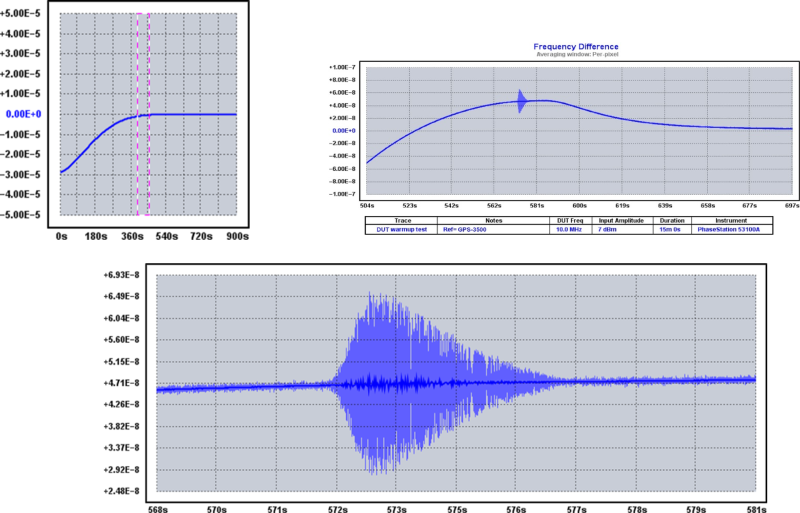Click the 'Frequency Difference' graph title

[x=575, y=47]
